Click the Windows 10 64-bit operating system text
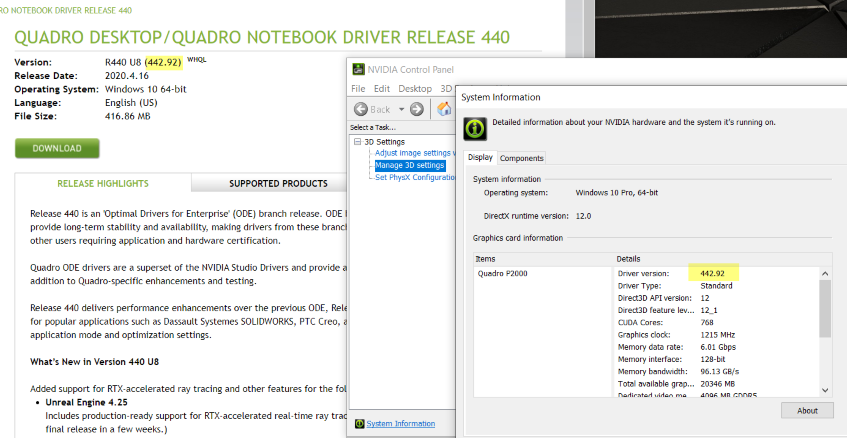Viewport: 847px width, 438px height. (146, 89)
